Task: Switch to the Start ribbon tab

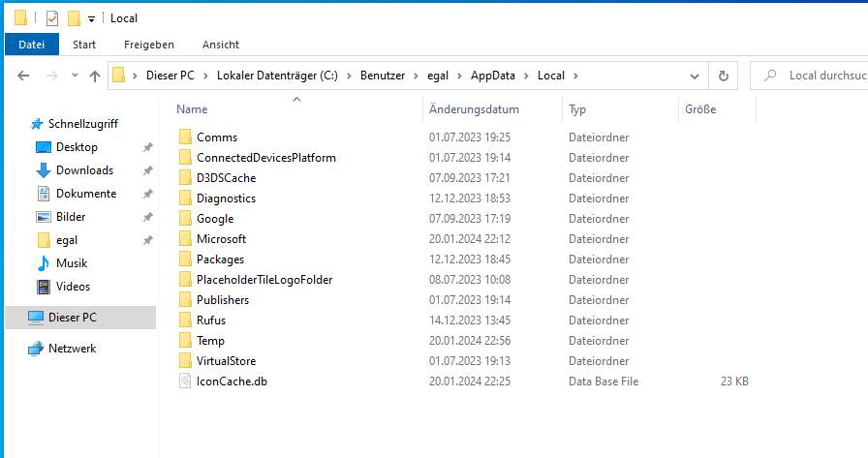Action: click(84, 45)
